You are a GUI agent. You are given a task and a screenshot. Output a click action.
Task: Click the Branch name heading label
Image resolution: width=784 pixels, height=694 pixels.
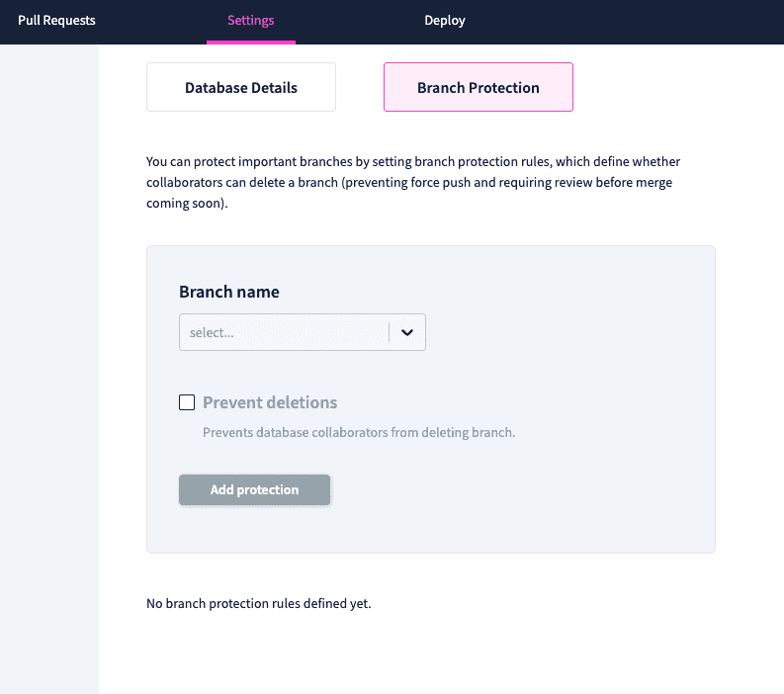click(x=229, y=292)
